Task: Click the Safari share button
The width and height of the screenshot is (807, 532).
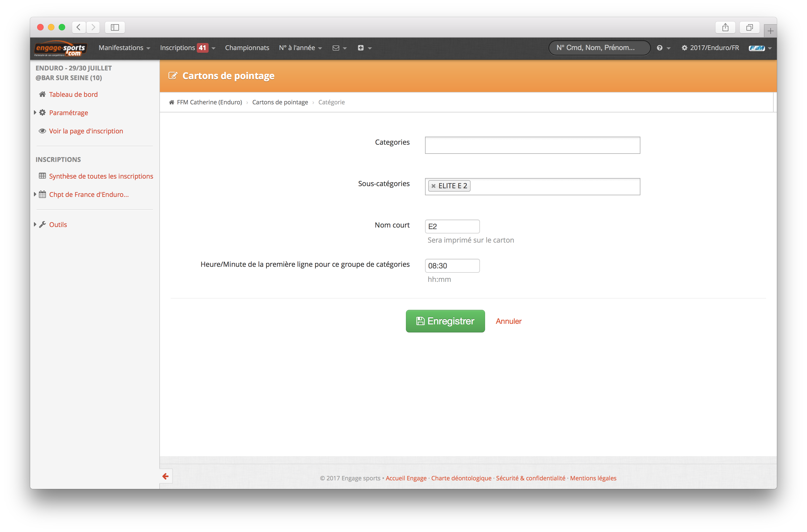Action: 725,27
